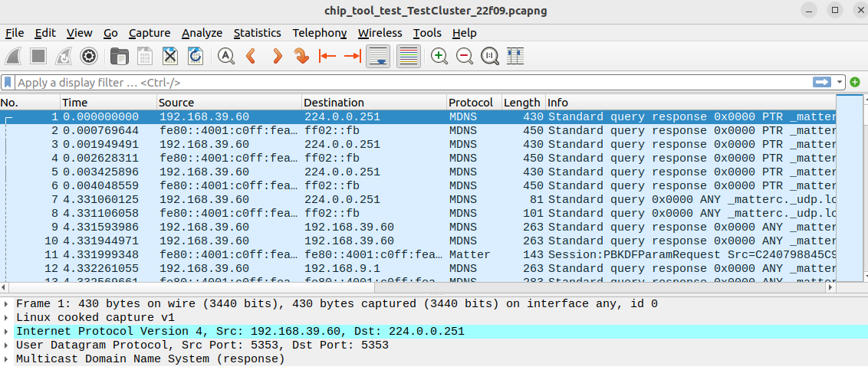Open the display filter history dropdown
The height and width of the screenshot is (370, 868).
point(840,82)
